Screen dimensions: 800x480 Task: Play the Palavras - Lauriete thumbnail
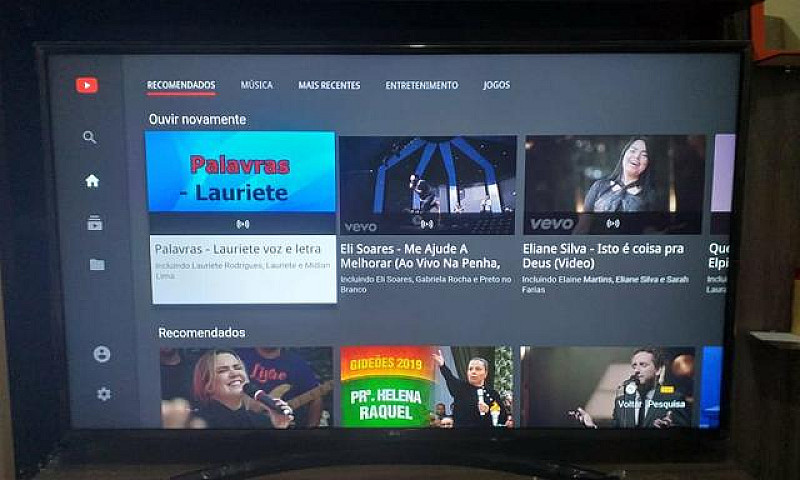tap(241, 172)
